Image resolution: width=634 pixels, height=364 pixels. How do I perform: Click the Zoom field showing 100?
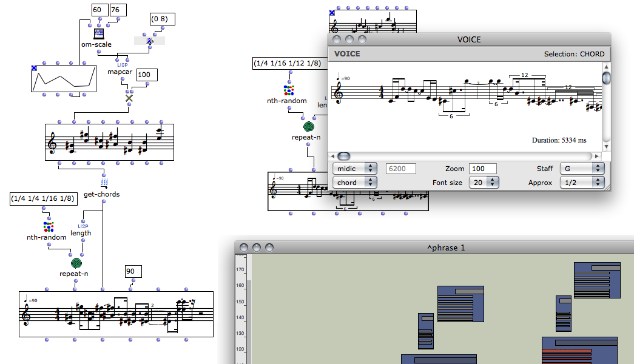click(x=483, y=168)
